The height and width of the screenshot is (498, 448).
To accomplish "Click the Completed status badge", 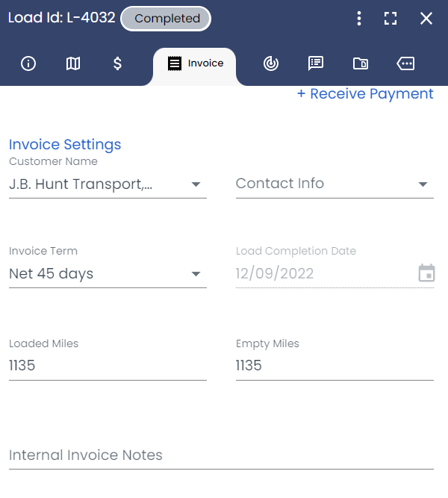I will click(x=166, y=19).
